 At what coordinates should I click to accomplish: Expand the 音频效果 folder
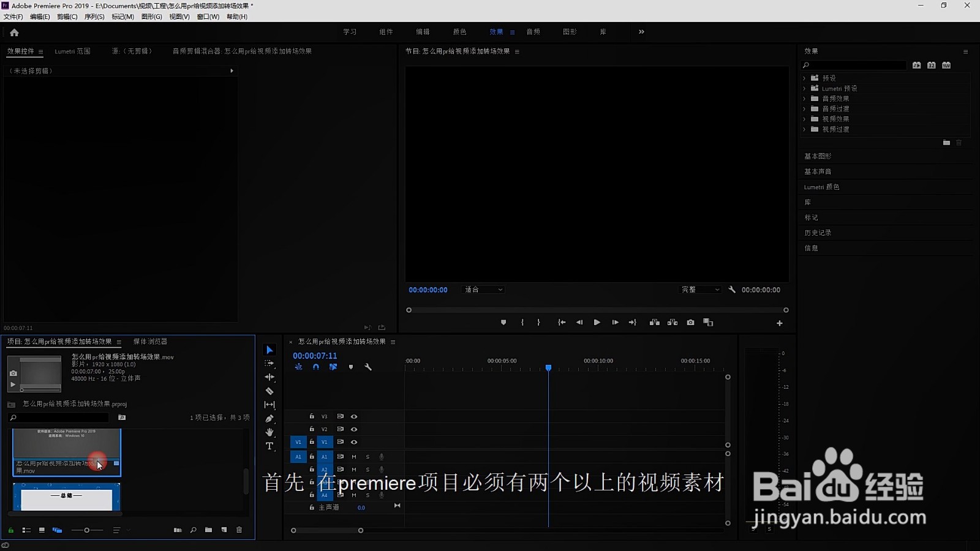coord(805,99)
